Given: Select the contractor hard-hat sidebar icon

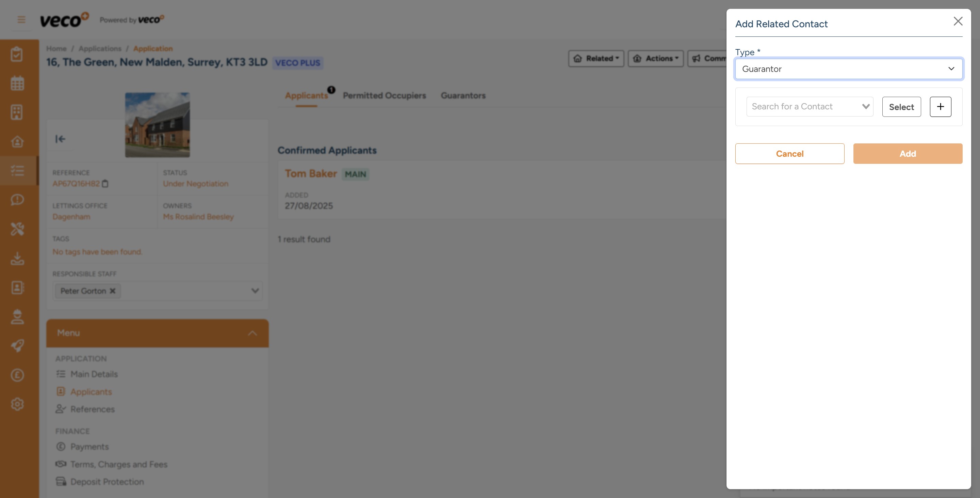Looking at the screenshot, I should click(17, 317).
